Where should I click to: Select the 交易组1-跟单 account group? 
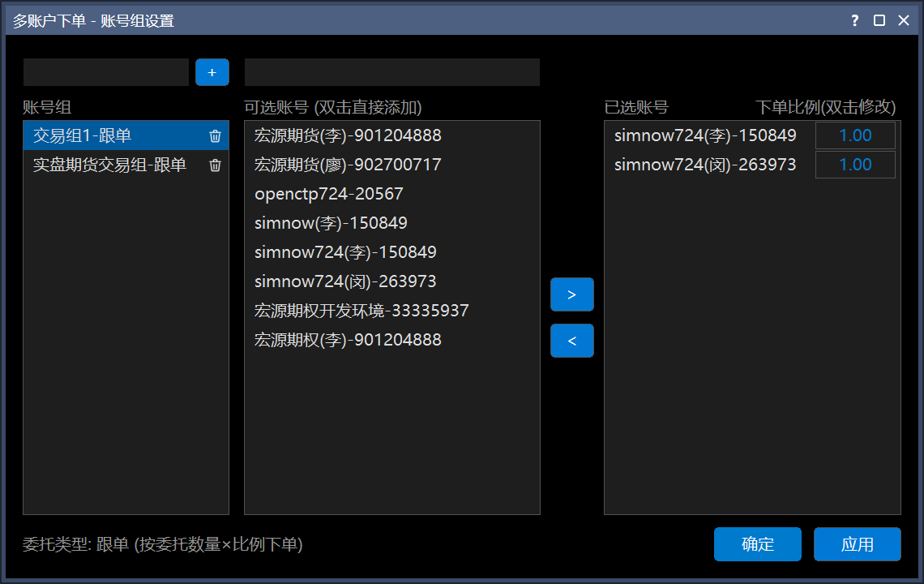point(126,135)
